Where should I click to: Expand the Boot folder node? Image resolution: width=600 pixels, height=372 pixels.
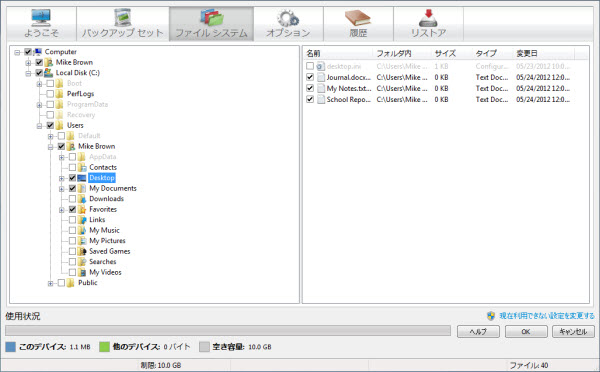pyautogui.click(x=39, y=83)
